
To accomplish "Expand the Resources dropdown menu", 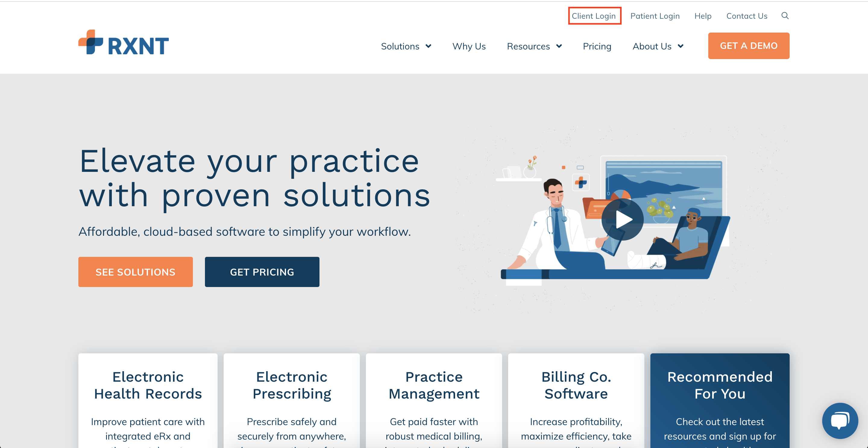I will [x=534, y=46].
